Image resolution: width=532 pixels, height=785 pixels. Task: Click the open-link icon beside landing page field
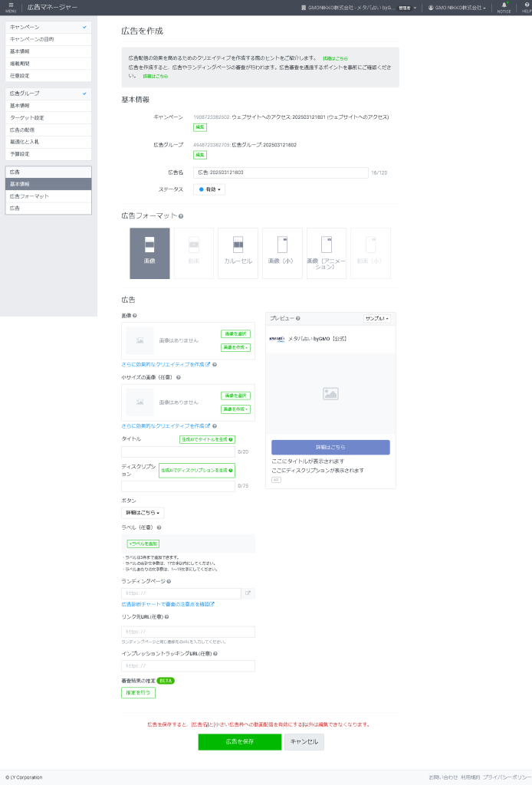point(248,593)
